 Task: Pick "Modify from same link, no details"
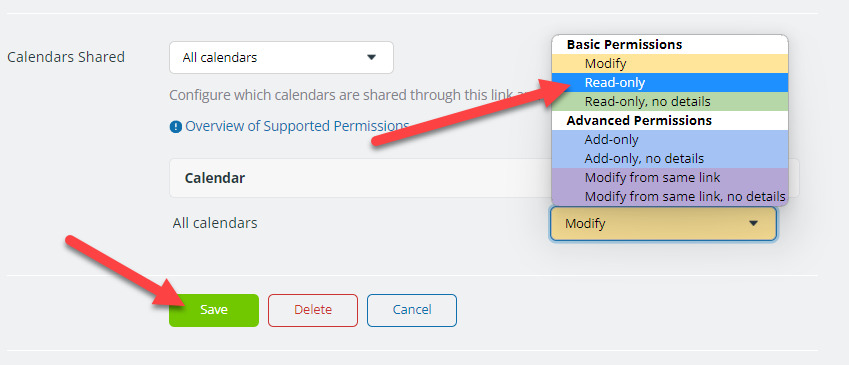[670, 196]
